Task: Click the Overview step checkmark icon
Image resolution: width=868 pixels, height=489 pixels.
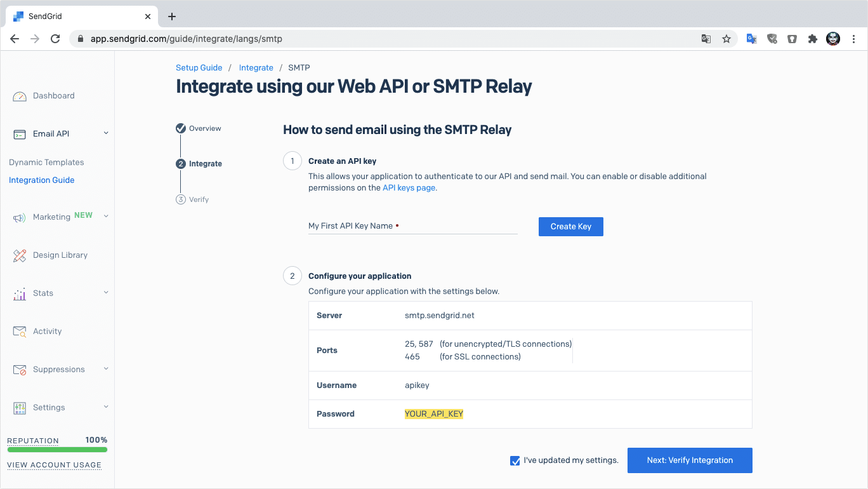Action: pos(181,128)
